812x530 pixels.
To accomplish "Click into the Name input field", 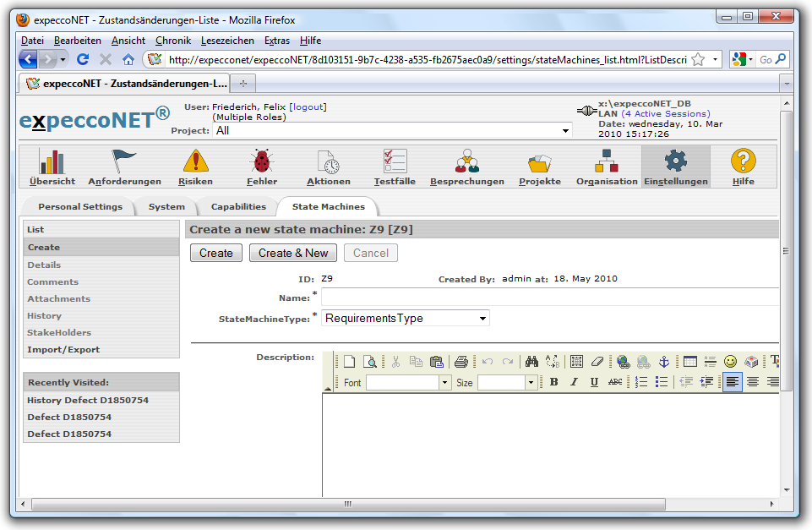I will (x=549, y=297).
